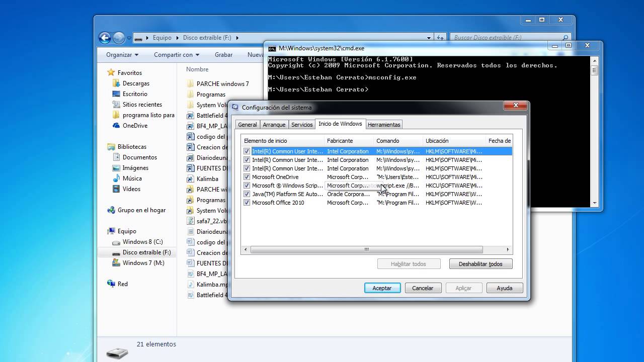The height and width of the screenshot is (362, 644).
Task: Click the search magnifier in Explorer
Action: click(566, 38)
